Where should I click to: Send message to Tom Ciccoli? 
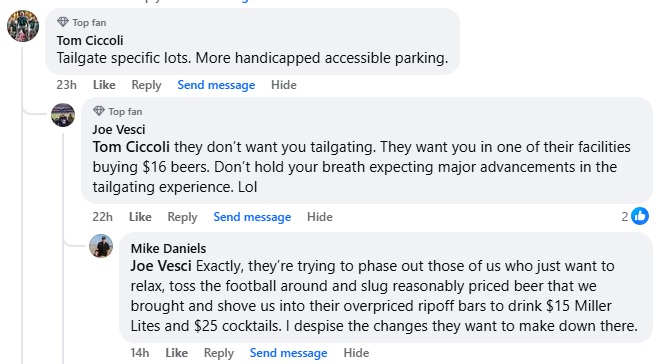pyautogui.click(x=216, y=85)
